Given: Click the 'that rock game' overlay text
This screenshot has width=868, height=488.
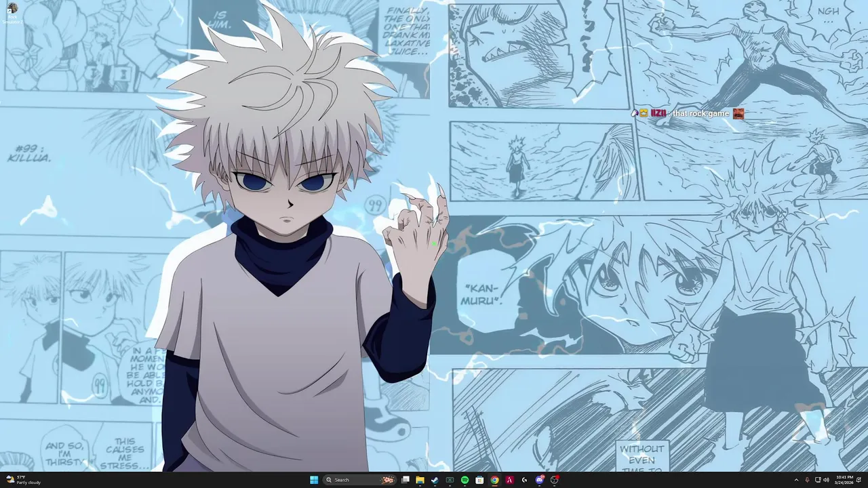Looking at the screenshot, I should coord(701,113).
